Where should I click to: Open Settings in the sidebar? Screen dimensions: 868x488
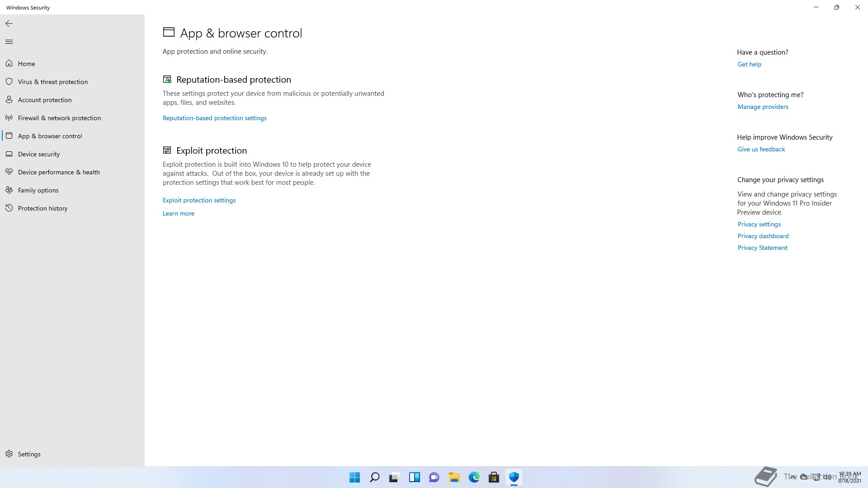pos(72,454)
